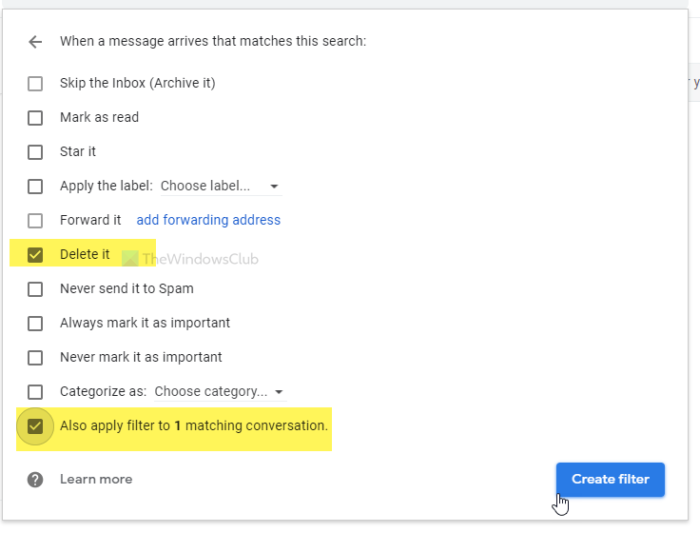Enable Skip the Inbox checkbox

[x=36, y=84]
